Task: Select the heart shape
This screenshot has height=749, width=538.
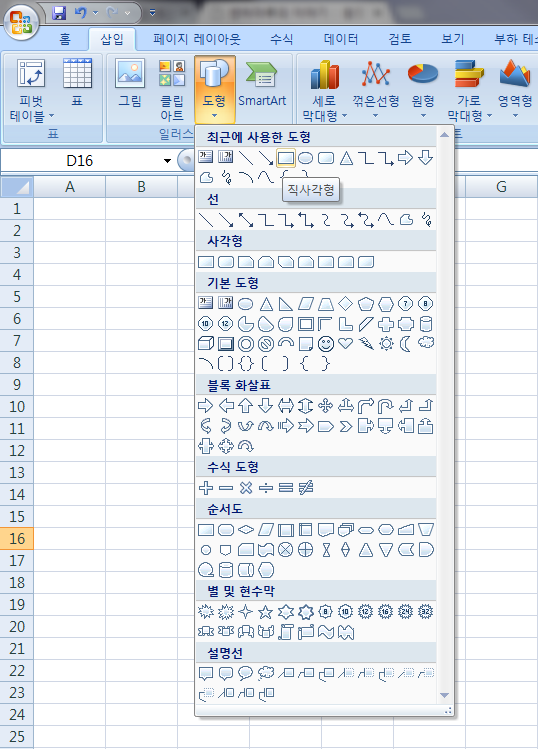Action: (x=345, y=344)
